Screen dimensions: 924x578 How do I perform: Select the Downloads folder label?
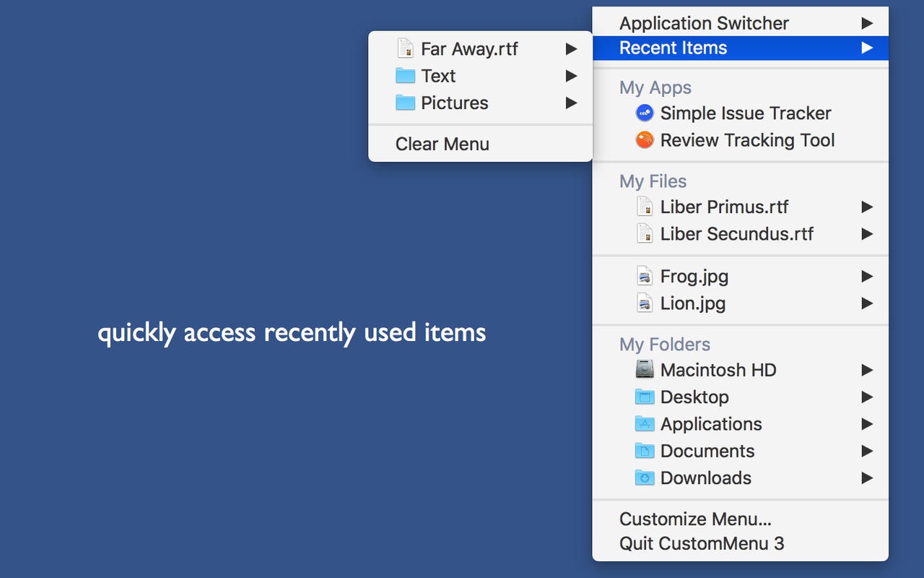coord(706,478)
